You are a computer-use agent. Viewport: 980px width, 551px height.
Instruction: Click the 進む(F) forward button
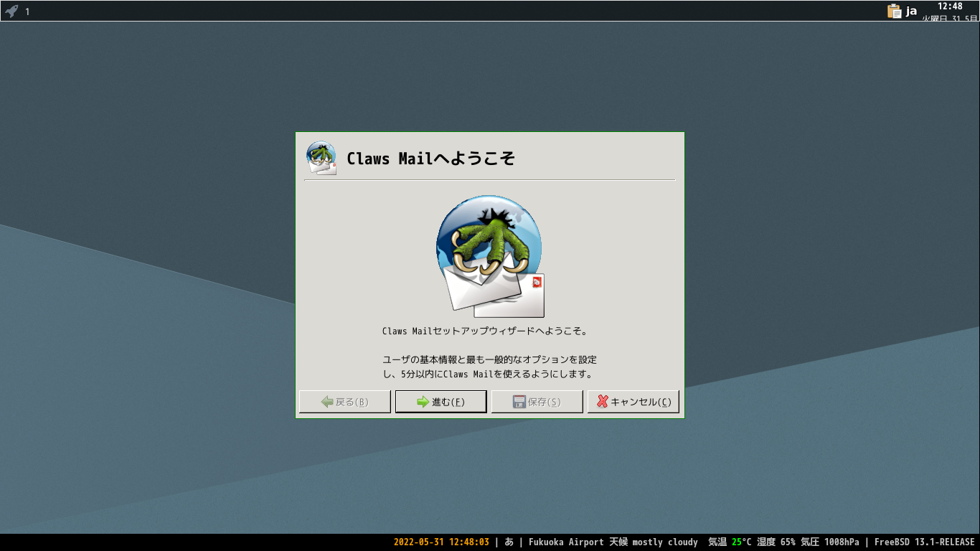point(440,402)
